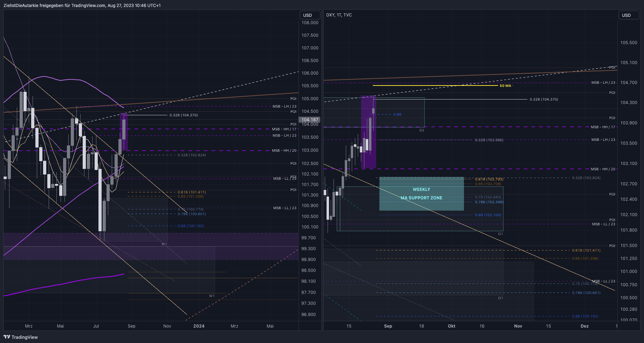Click the 50 MA label on right chart
This screenshot has width=644, height=343.
point(505,86)
